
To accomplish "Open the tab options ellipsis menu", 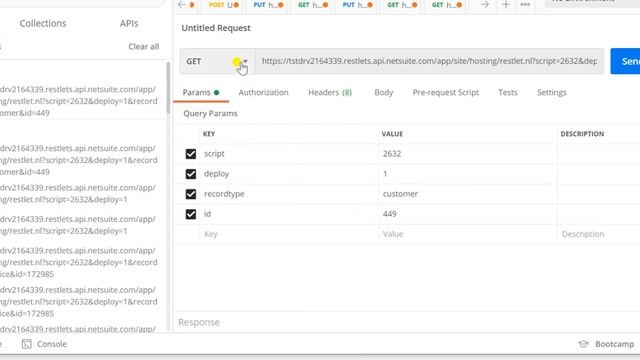I will coord(525,5).
